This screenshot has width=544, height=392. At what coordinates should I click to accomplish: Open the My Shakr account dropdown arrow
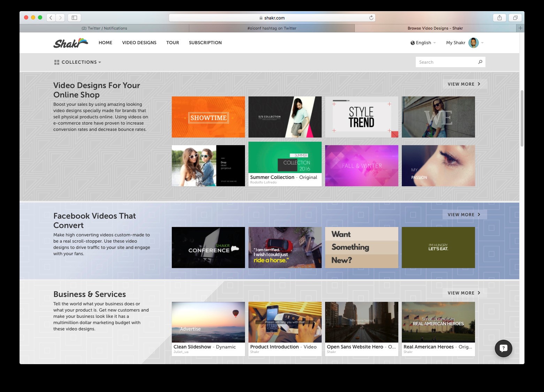click(482, 43)
